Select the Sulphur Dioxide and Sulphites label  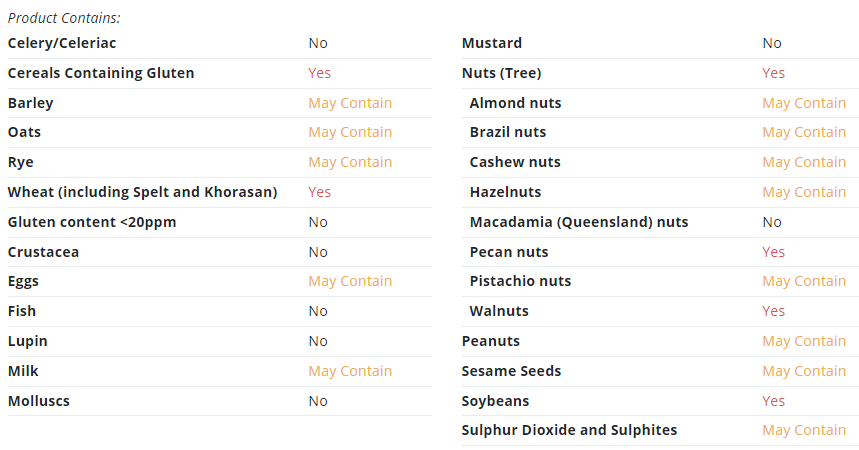pos(569,430)
